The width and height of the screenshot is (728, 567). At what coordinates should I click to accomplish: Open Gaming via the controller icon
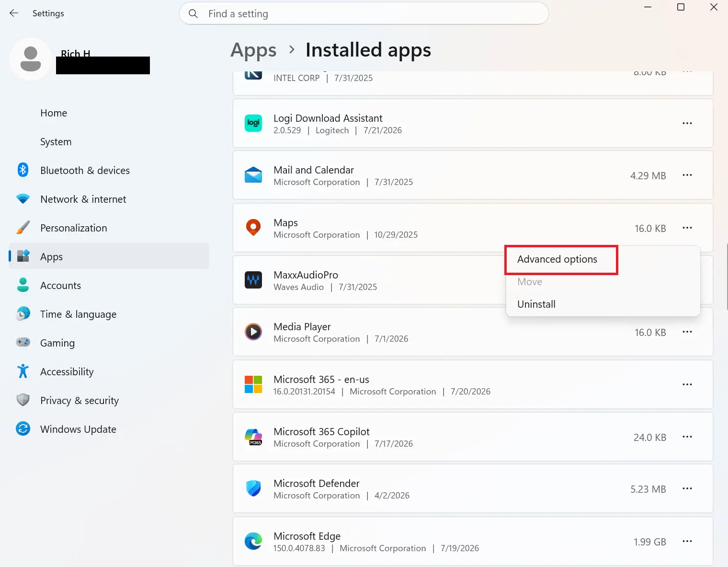[x=23, y=343]
